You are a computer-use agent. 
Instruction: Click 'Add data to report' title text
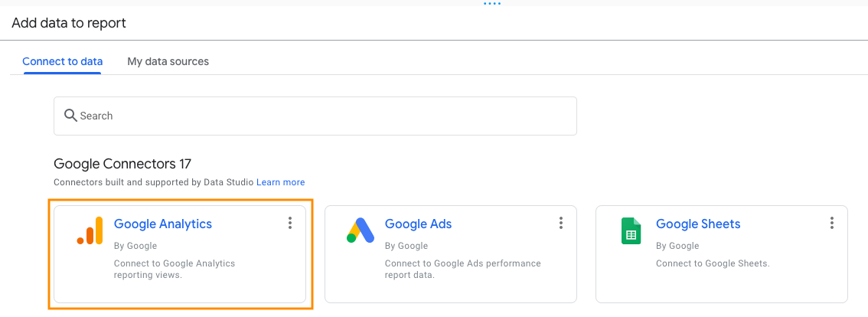coord(69,23)
